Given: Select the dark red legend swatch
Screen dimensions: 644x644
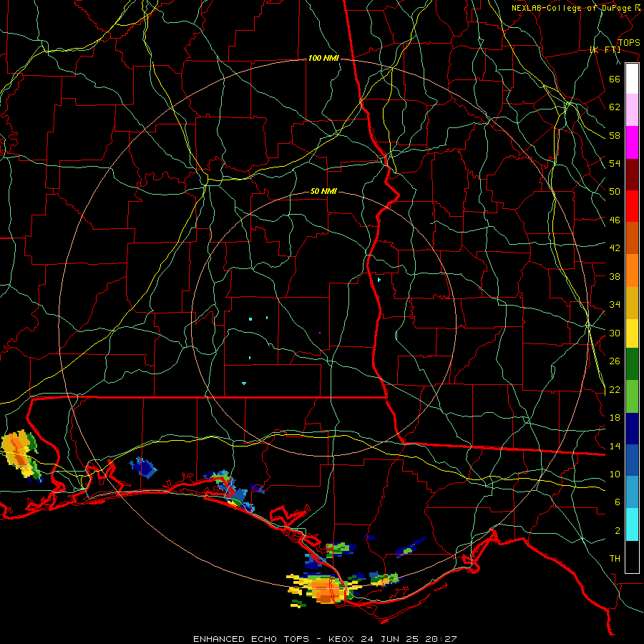Looking at the screenshot, I should [x=632, y=174].
